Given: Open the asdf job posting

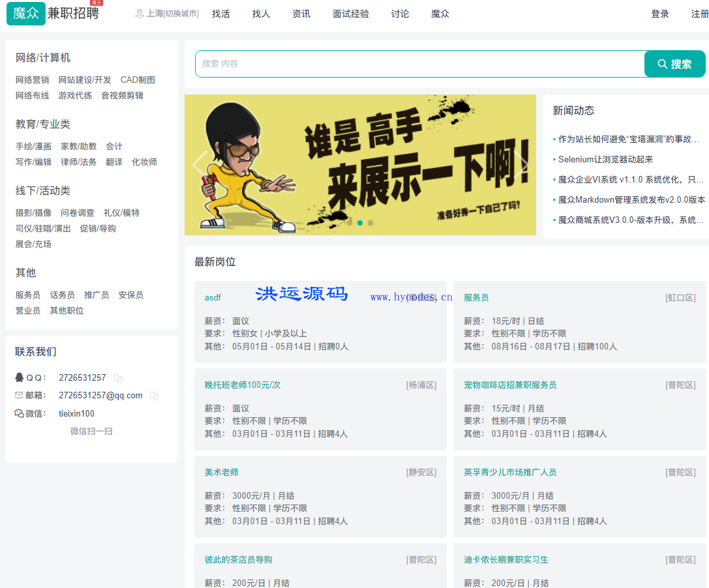Looking at the screenshot, I should [213, 298].
